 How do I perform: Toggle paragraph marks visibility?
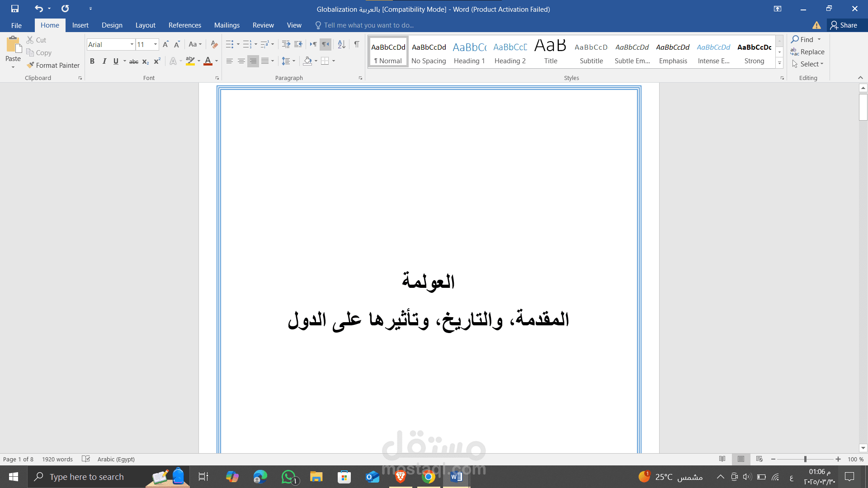356,44
